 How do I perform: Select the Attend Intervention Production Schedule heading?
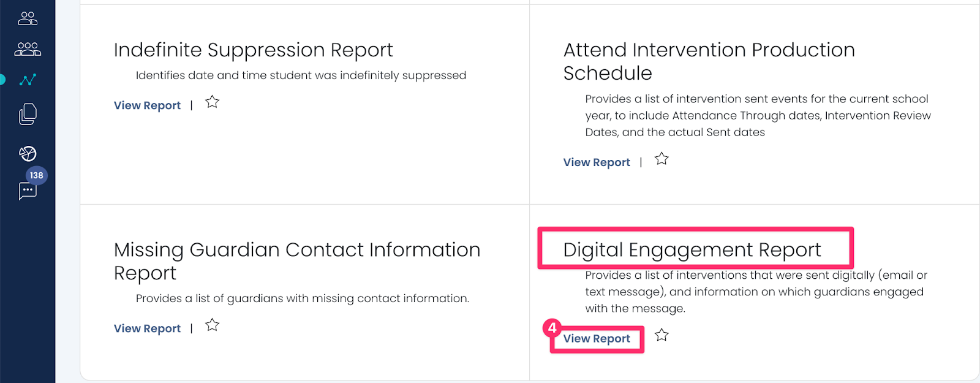tap(709, 61)
